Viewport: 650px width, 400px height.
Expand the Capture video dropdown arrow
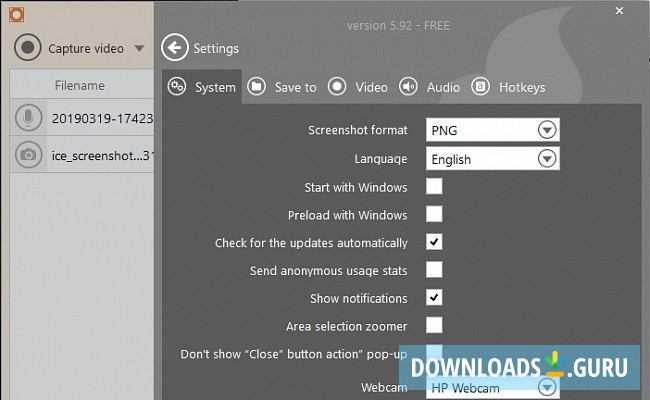click(139, 48)
